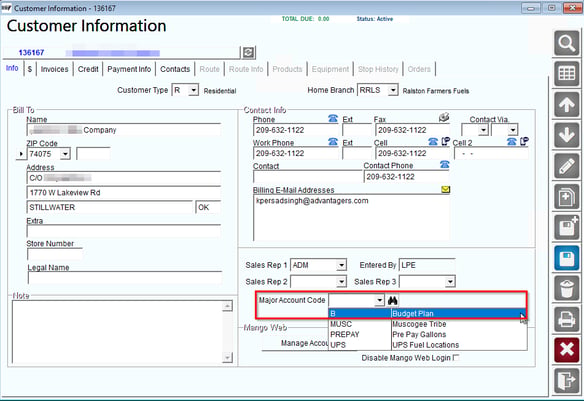Click binoculars lookup beside Major Account Code
The height and width of the screenshot is (401, 584).
393,300
